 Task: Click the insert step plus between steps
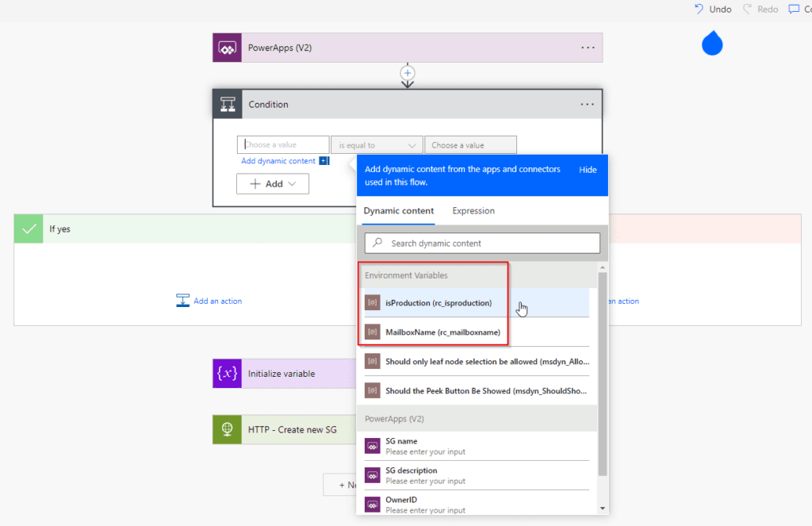coord(408,73)
